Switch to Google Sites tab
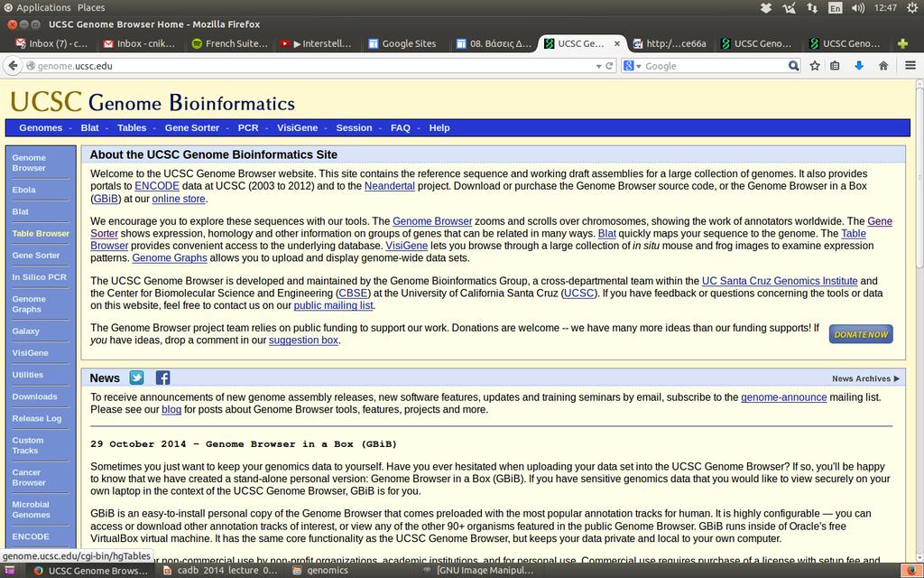Viewport: 924px width, 578px height. point(402,43)
